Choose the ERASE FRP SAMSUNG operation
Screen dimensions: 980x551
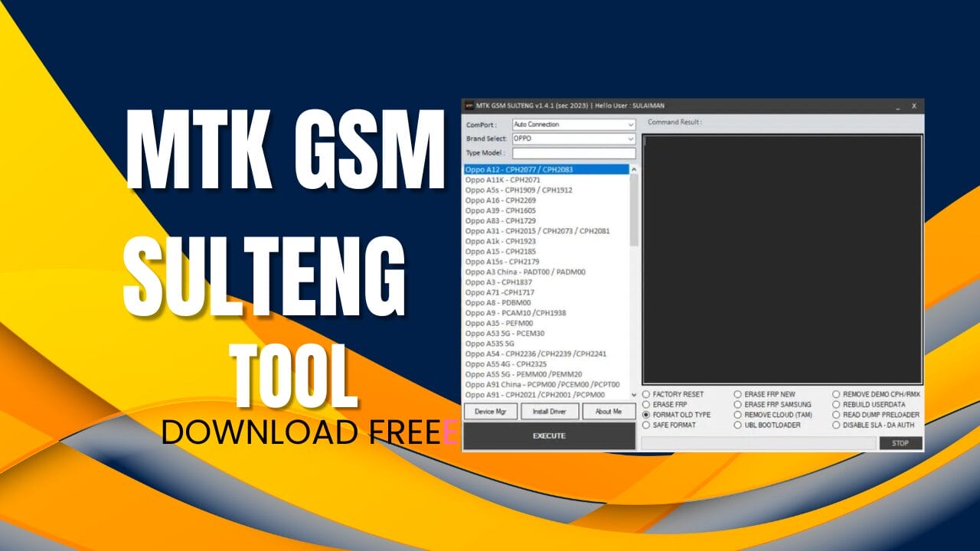pyautogui.click(x=738, y=404)
